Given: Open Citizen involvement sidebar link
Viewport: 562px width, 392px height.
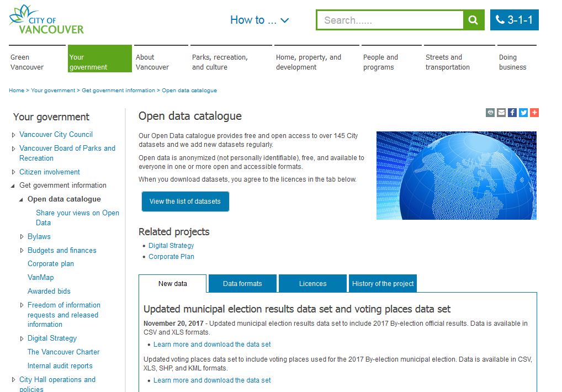Looking at the screenshot, I should pos(50,172).
